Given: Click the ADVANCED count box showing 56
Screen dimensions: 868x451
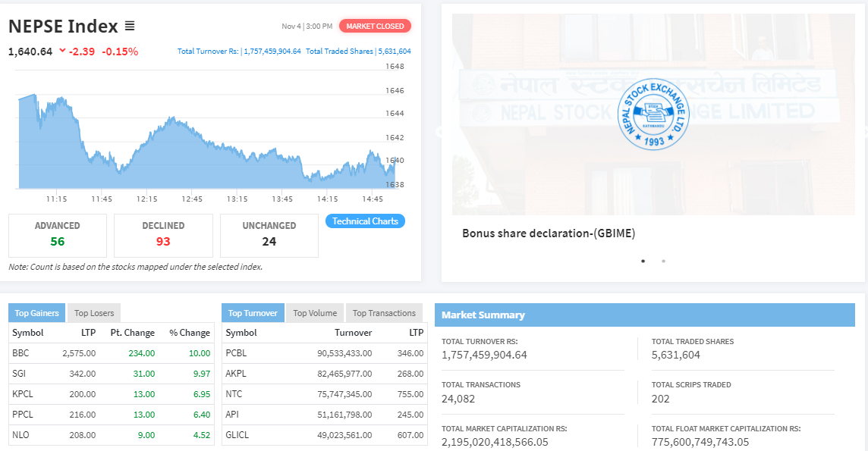Looking at the screenshot, I should (x=58, y=236).
